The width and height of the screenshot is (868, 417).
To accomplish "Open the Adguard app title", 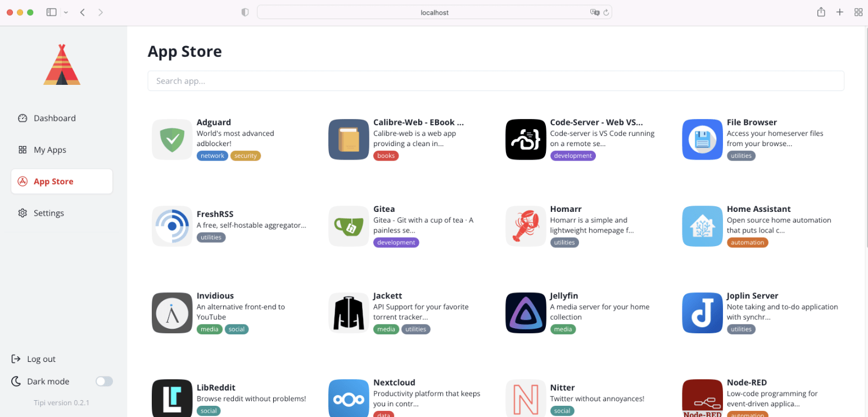I will tap(214, 122).
